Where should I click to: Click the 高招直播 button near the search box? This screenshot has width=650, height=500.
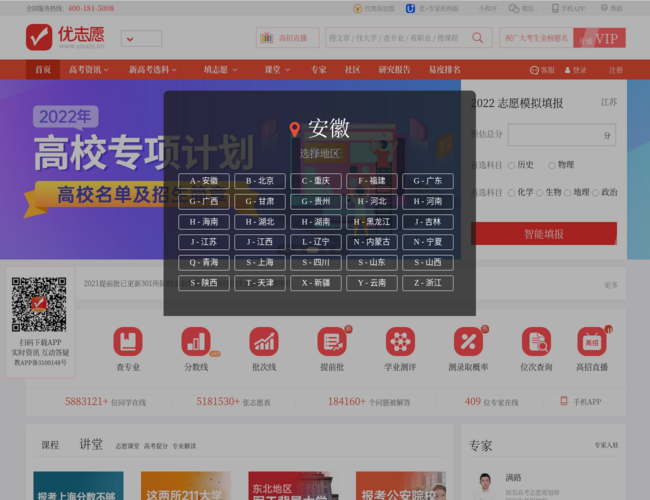288,38
